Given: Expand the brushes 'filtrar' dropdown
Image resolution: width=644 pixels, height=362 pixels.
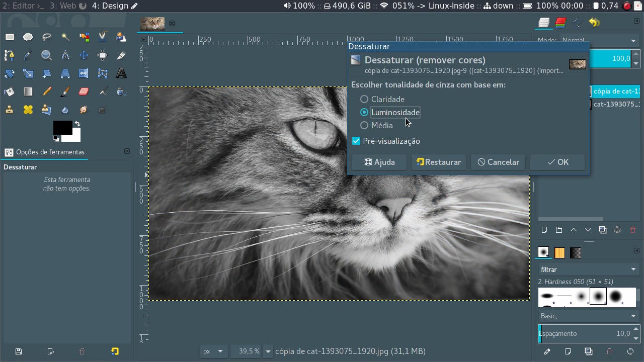Looking at the screenshot, I should point(588,269).
